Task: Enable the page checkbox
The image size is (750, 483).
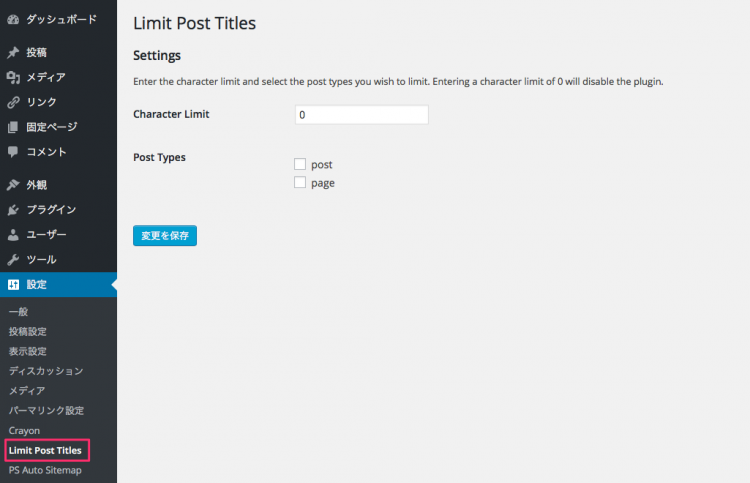Action: 300,183
